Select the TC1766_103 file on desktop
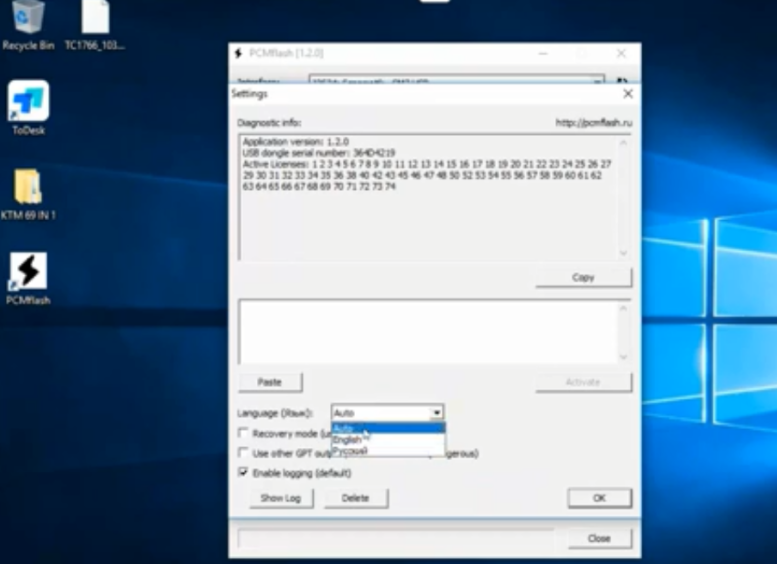The width and height of the screenshot is (777, 564). 95,25
